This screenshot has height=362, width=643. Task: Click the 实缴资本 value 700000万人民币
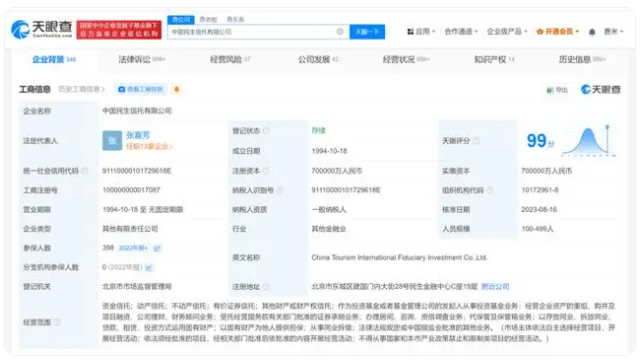point(547,171)
